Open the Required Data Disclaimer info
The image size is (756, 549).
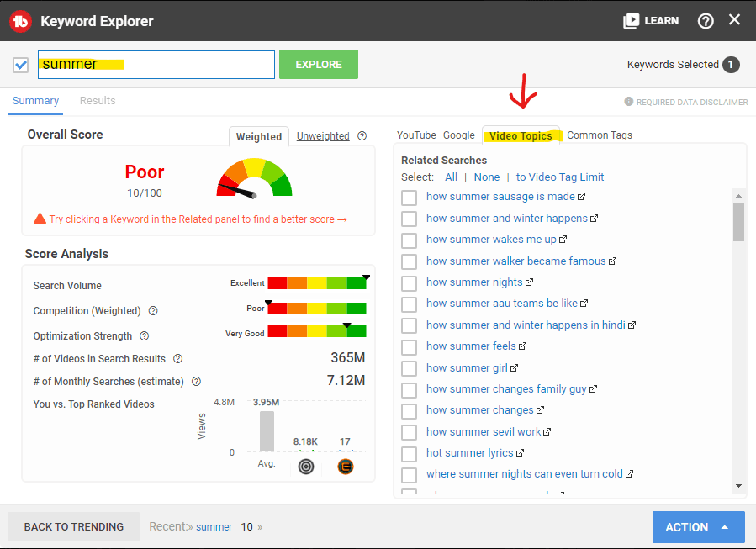pyautogui.click(x=686, y=102)
